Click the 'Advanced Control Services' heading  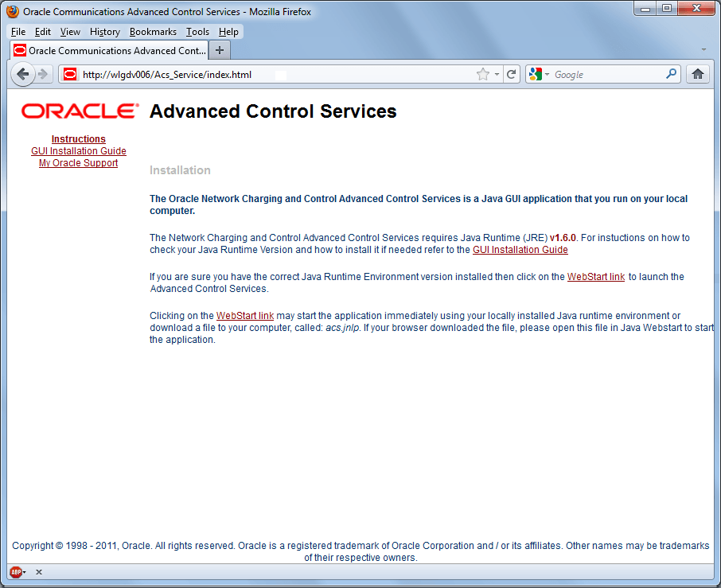click(273, 111)
